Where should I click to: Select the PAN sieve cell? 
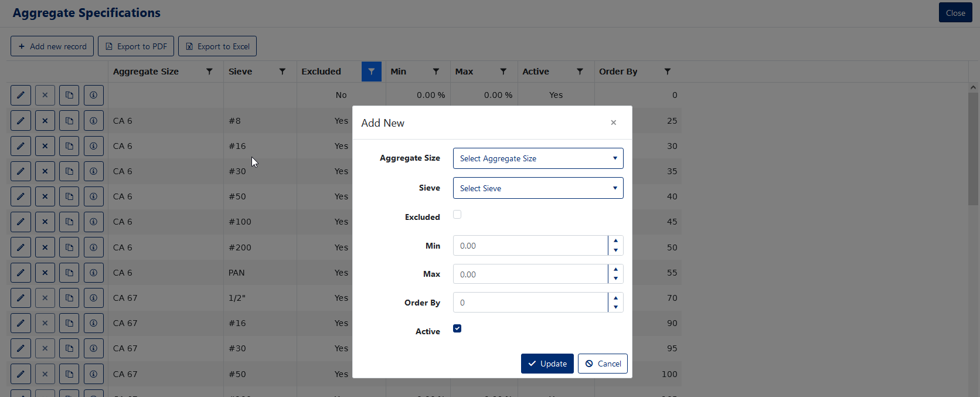(x=260, y=273)
